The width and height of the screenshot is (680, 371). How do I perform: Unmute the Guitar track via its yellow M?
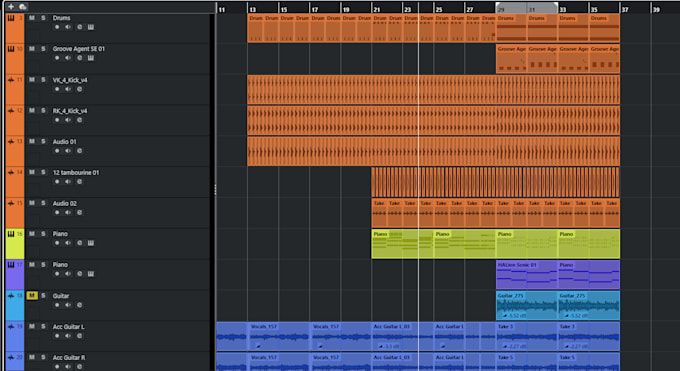coord(32,295)
